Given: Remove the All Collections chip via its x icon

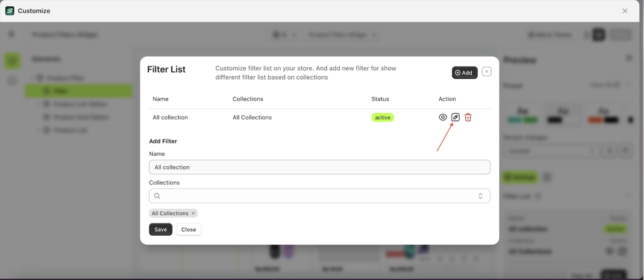Looking at the screenshot, I should pos(193,213).
